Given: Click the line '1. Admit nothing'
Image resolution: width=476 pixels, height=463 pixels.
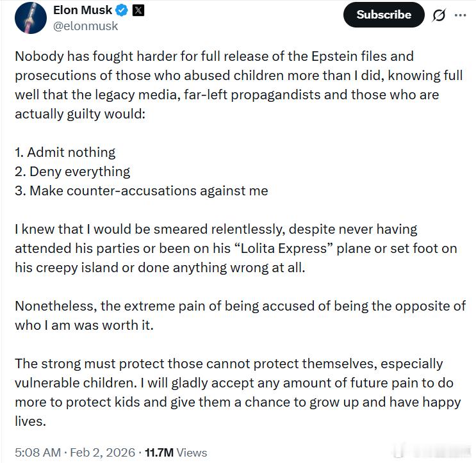Looking at the screenshot, I should pyautogui.click(x=65, y=152).
